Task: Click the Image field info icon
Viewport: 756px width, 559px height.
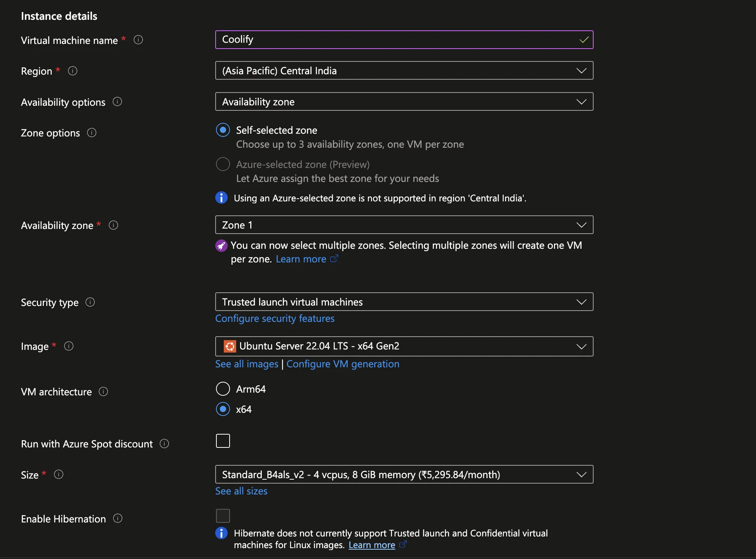Action: pos(69,346)
